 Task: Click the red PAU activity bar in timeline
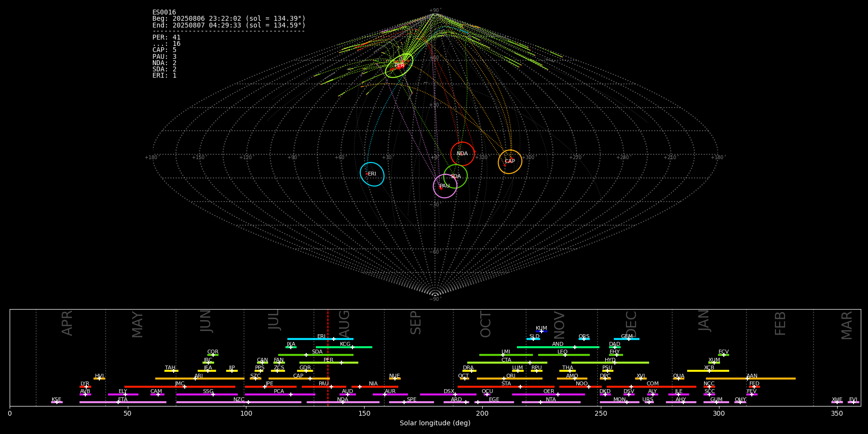tap(324, 387)
